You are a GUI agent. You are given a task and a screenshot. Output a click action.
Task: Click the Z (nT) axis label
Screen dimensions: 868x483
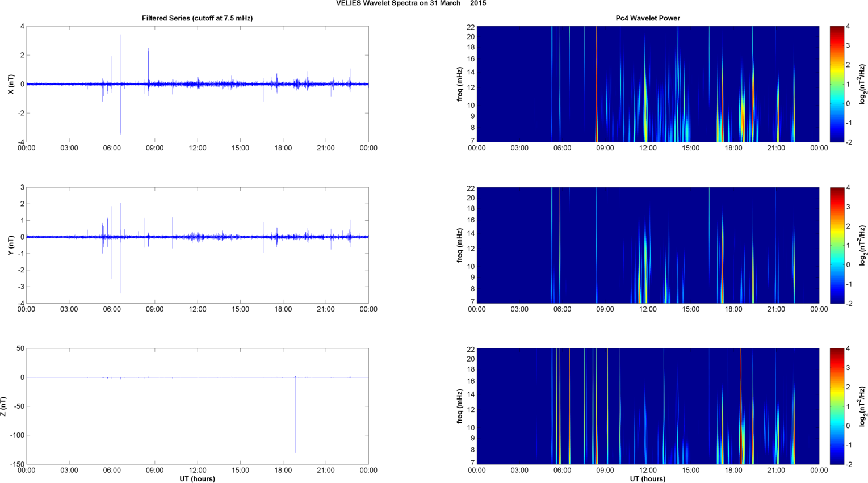[x=4, y=406]
